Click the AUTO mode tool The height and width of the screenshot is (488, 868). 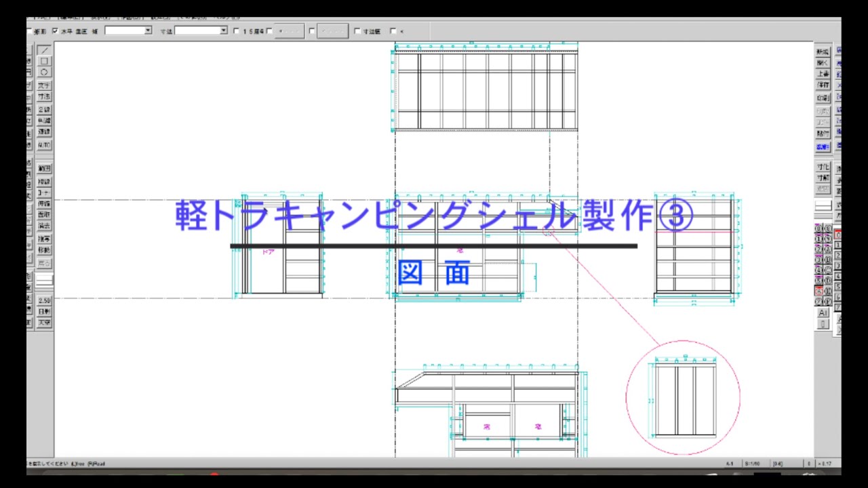44,145
